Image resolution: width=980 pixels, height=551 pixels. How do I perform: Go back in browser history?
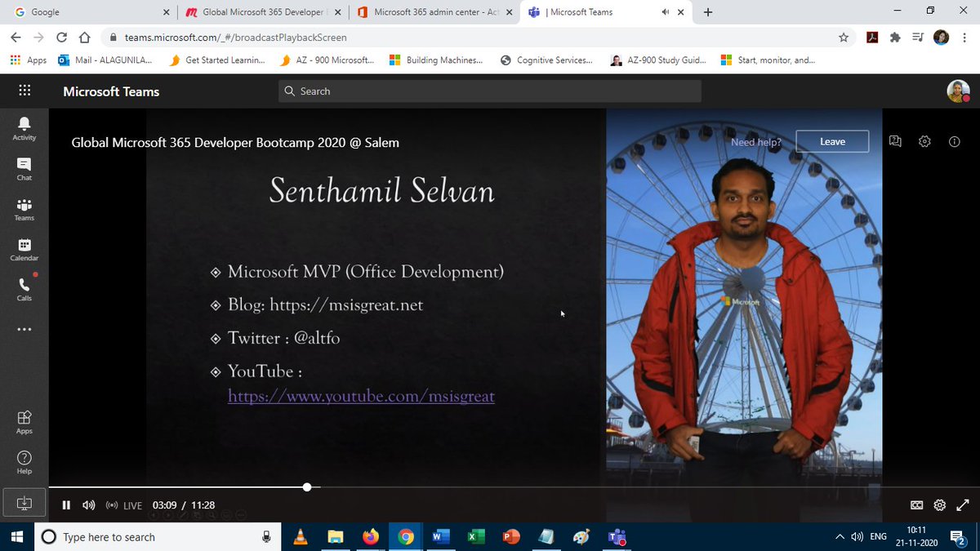coord(16,38)
